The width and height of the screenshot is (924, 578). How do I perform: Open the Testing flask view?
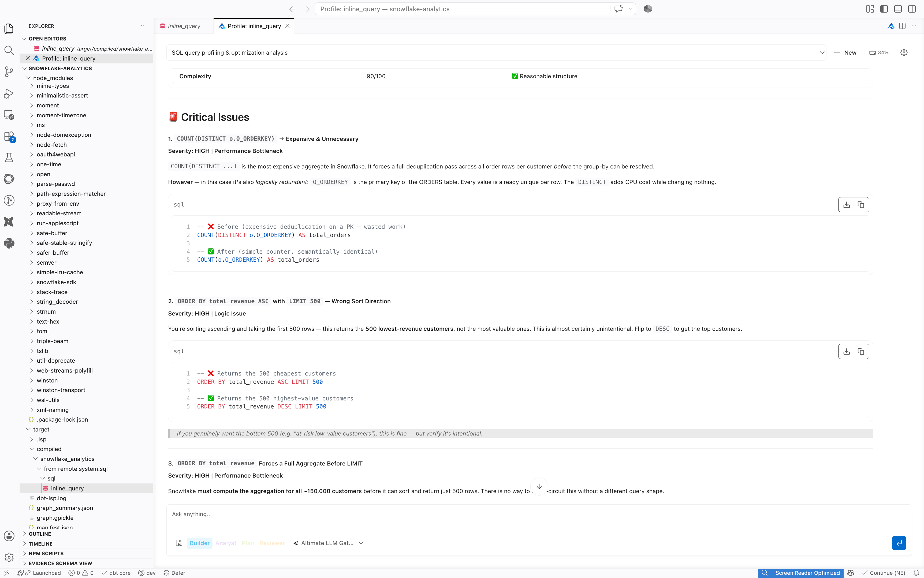pos(9,157)
